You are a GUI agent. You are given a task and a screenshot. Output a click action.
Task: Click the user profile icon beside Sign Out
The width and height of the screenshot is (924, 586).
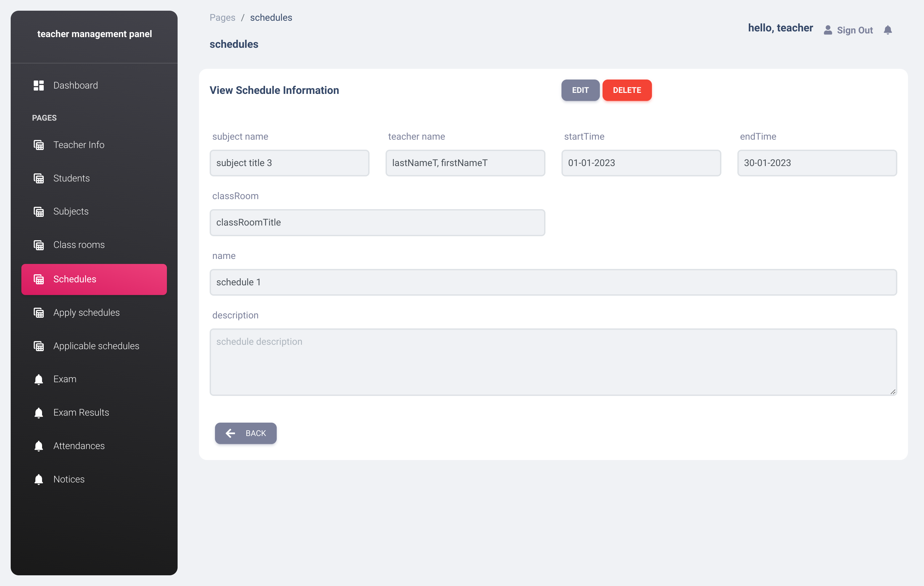click(x=828, y=30)
